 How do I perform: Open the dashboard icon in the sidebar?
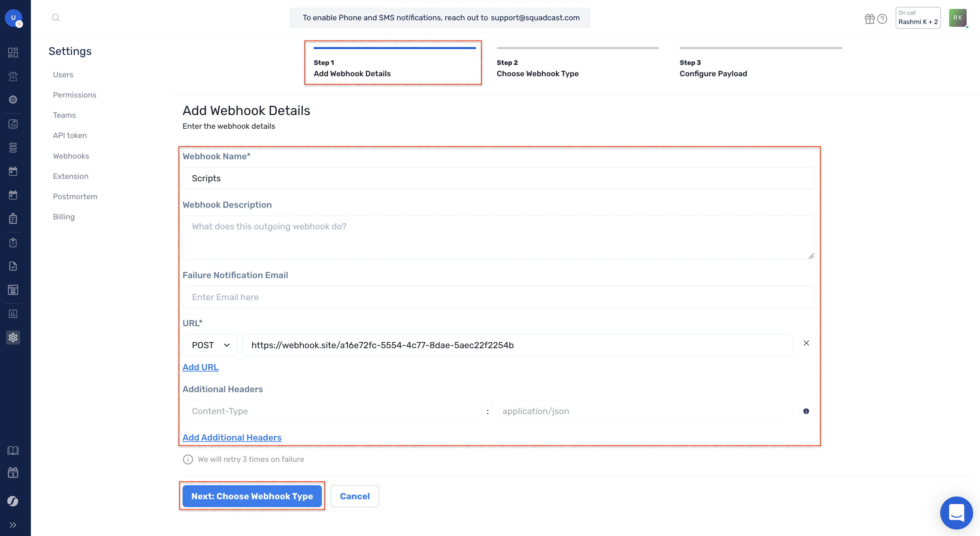[x=13, y=53]
